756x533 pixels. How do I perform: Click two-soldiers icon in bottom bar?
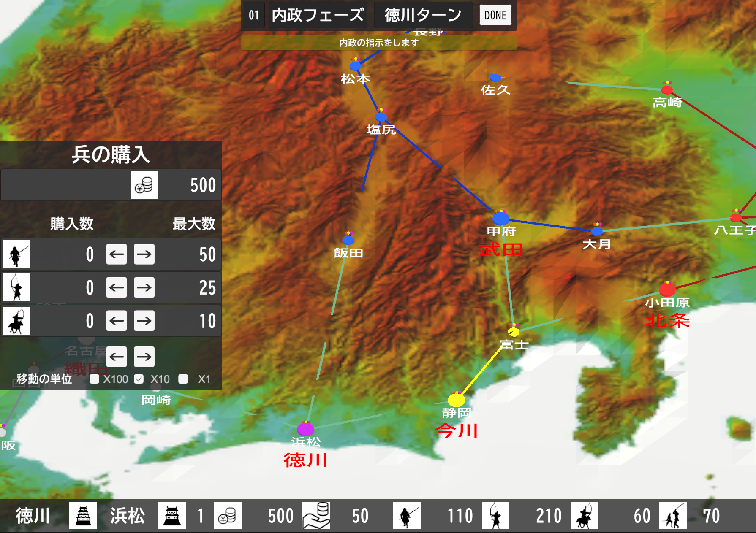click(x=673, y=515)
